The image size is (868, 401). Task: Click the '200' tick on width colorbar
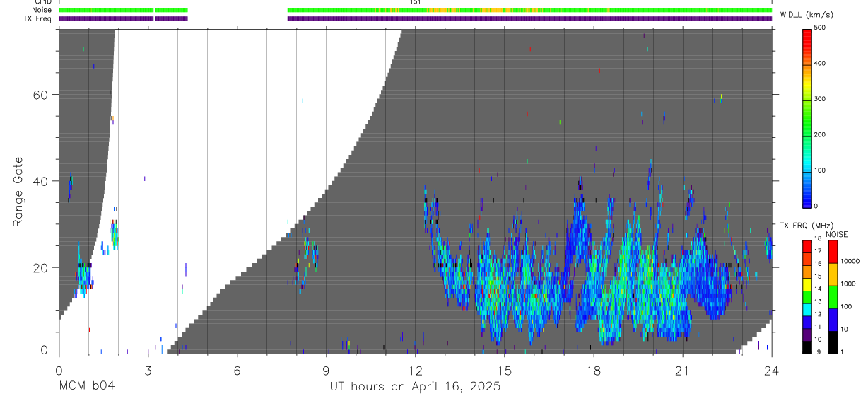(821, 135)
